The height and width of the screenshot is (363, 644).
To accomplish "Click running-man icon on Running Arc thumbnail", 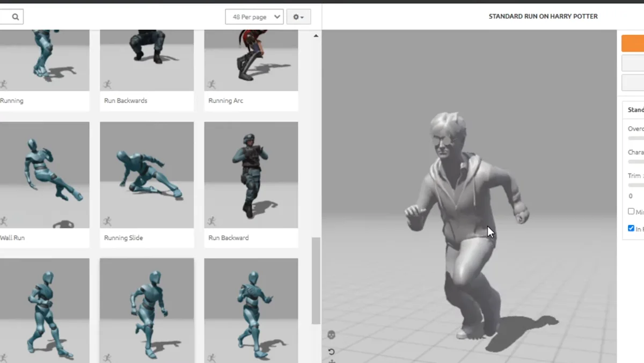I will pos(211,84).
